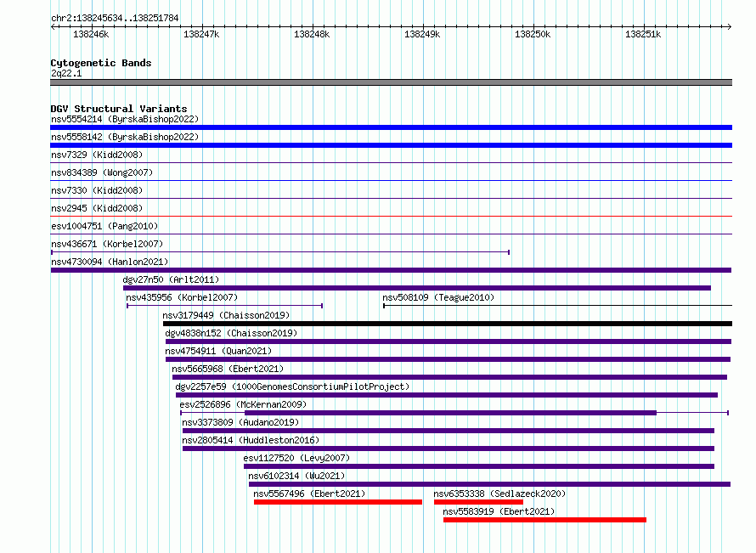Viewport: 756px width, 553px height.
Task: Select the nsv7330 (Kidd2008) label
Action: pyautogui.click(x=97, y=190)
